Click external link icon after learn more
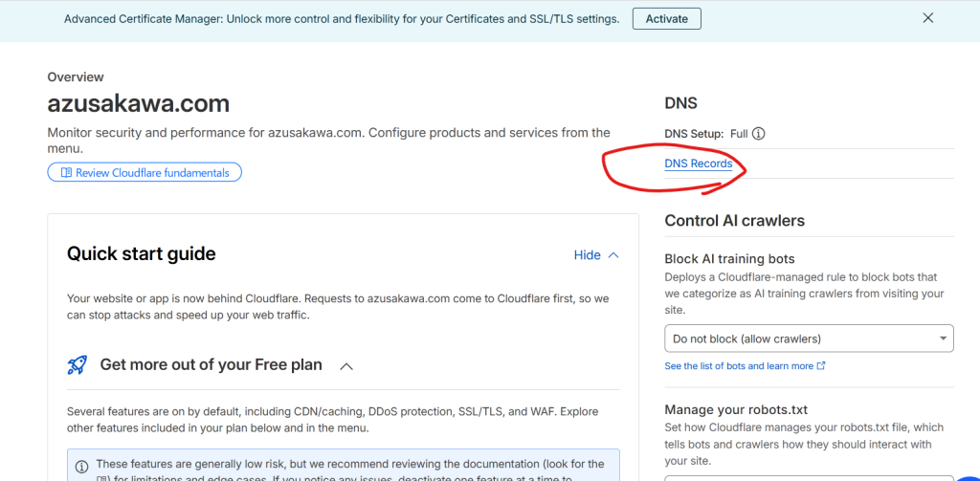This screenshot has width=980, height=481. coord(821,366)
